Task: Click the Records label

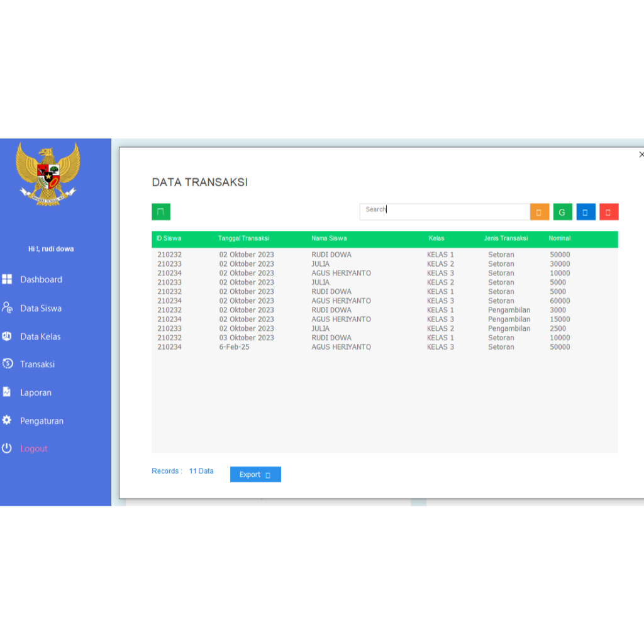Action: pos(167,471)
